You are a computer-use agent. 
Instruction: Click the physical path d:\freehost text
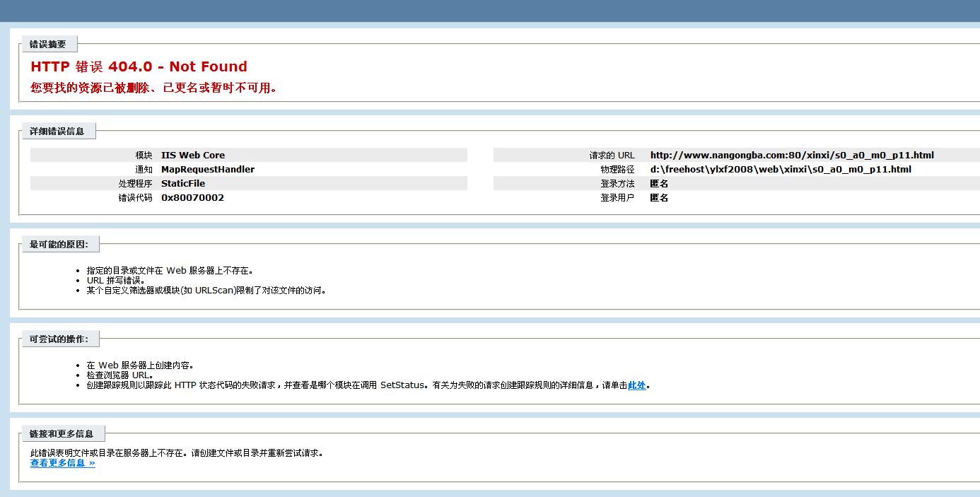[781, 170]
